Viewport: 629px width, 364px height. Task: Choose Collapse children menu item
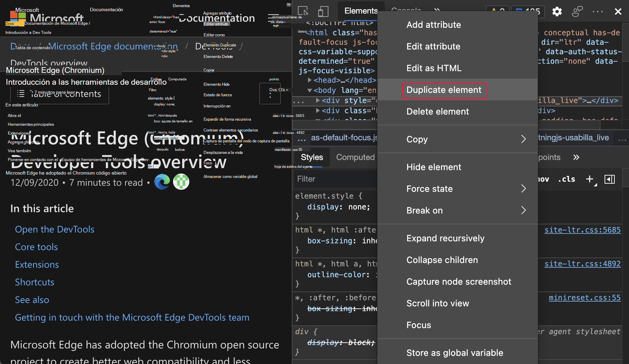click(457, 260)
